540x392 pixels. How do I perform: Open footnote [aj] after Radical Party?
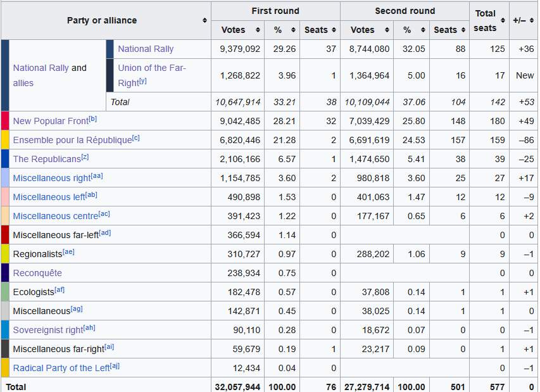115,366
